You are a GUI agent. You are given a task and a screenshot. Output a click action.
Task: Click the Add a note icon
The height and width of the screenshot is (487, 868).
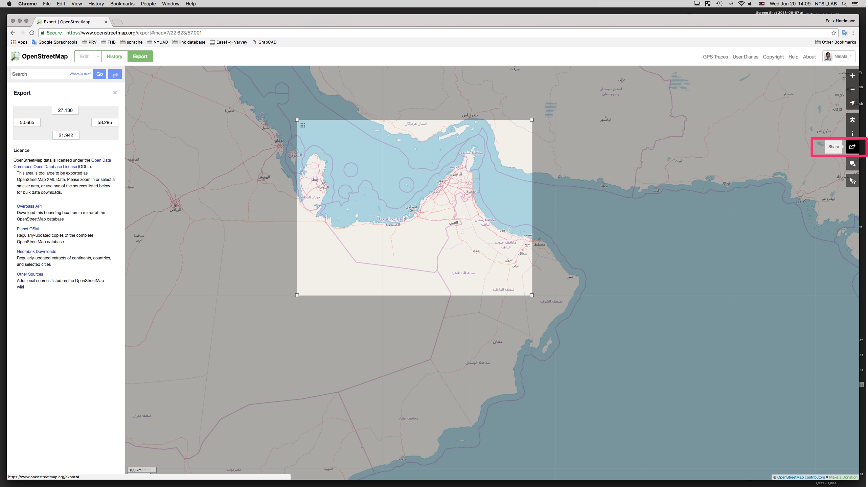(x=852, y=164)
